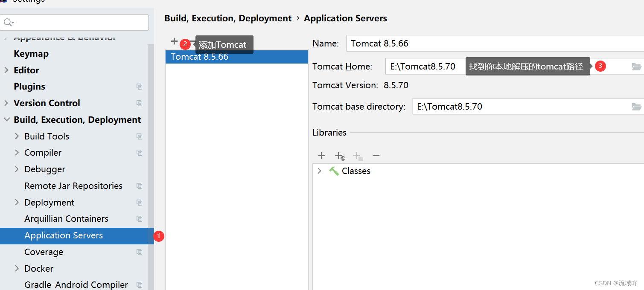Click the Tomcat Version 8.5.70 value

pos(396,85)
